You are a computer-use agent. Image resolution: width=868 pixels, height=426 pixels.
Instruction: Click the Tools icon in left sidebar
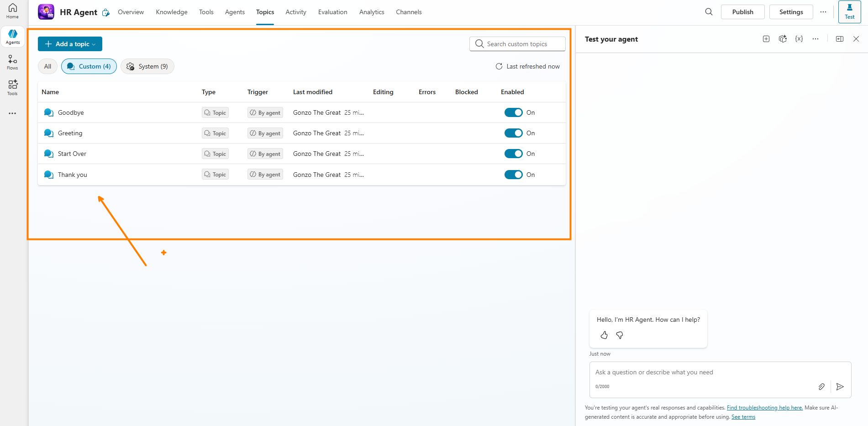click(12, 87)
